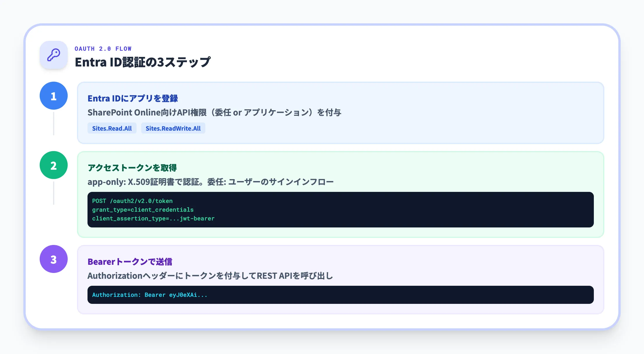Select the Entra ID認証の3ステップ title
The width and height of the screenshot is (644, 354).
tap(143, 62)
